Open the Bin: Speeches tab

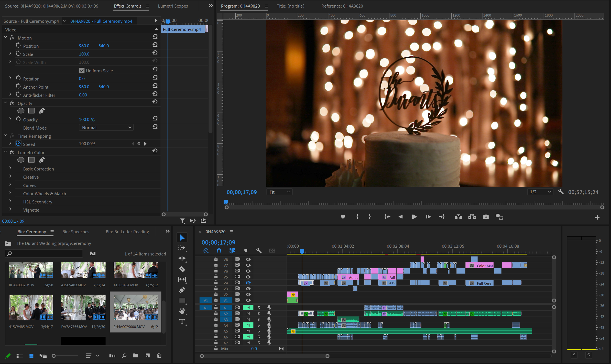76,231
